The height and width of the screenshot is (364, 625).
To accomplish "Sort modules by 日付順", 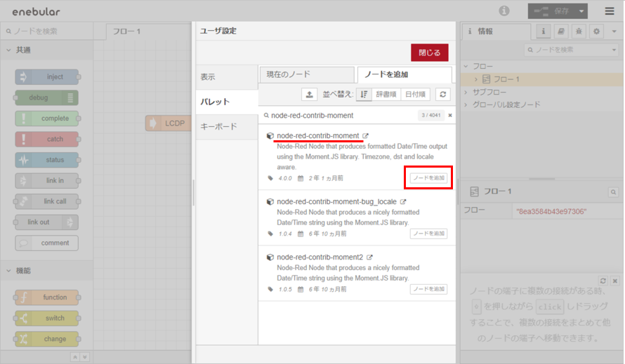I will (415, 95).
